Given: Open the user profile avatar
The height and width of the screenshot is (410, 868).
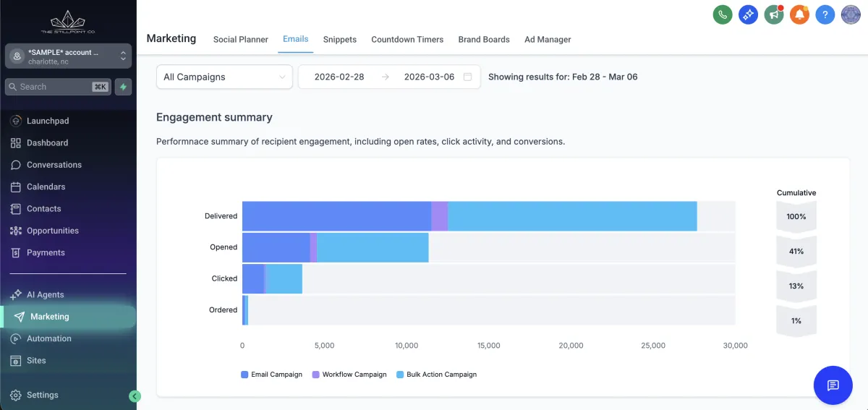Looking at the screenshot, I should (x=851, y=14).
